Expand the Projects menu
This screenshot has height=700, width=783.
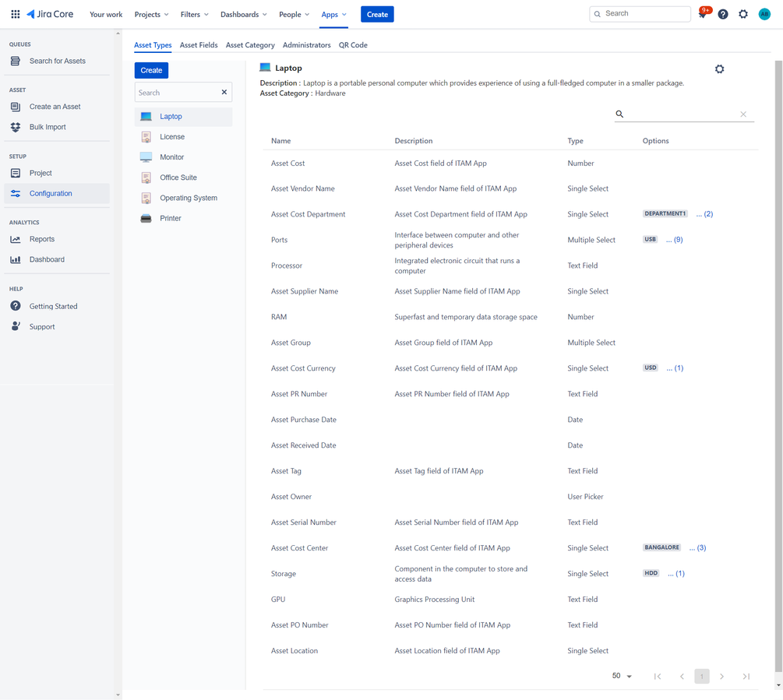pos(151,15)
